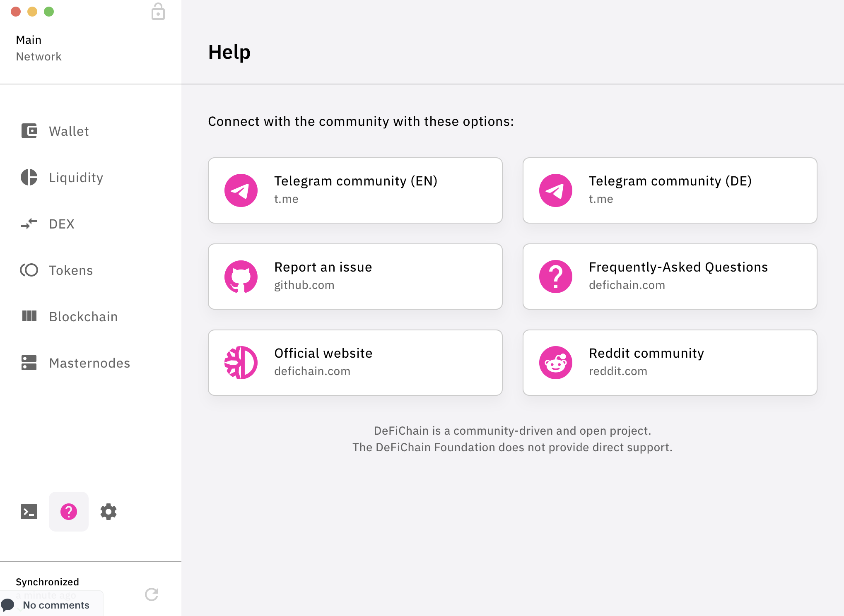Select the Masternodes menu label

click(89, 363)
